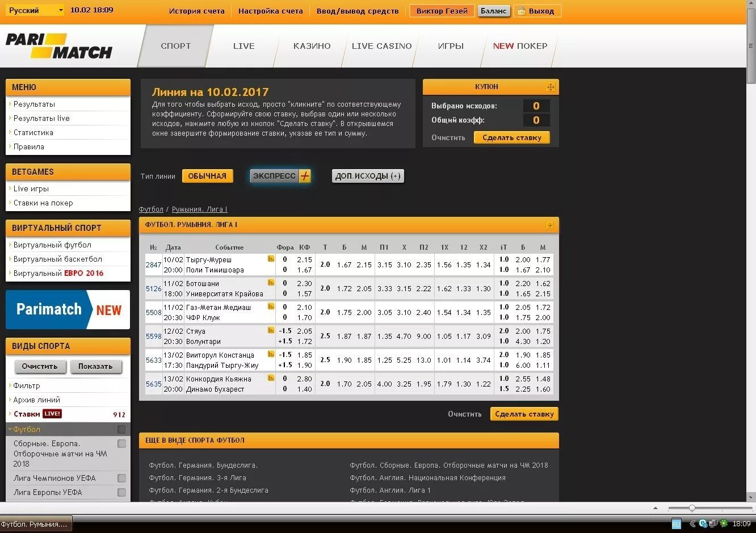Open the NEW ПОКЕР tab
The height and width of the screenshot is (533, 756).
pos(520,46)
